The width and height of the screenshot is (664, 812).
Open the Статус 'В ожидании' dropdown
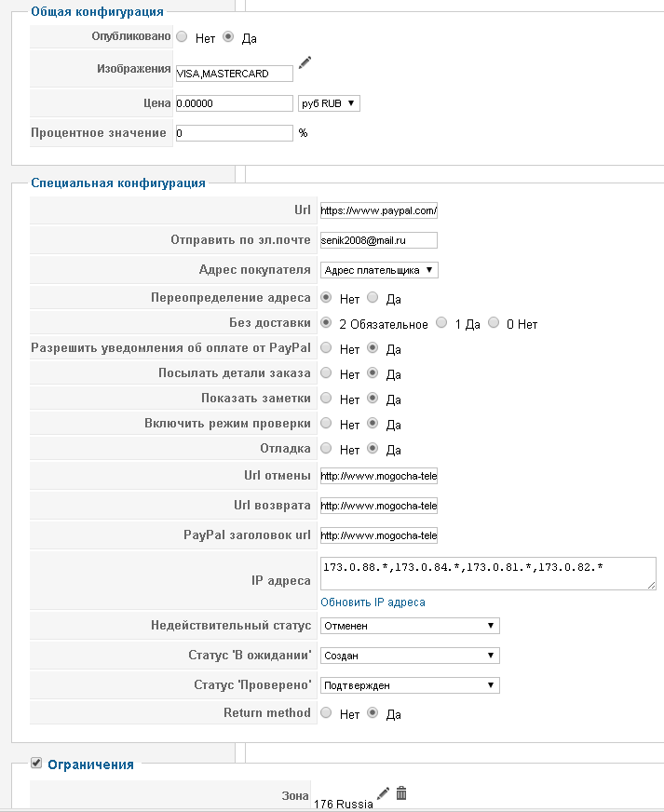pyautogui.click(x=410, y=656)
